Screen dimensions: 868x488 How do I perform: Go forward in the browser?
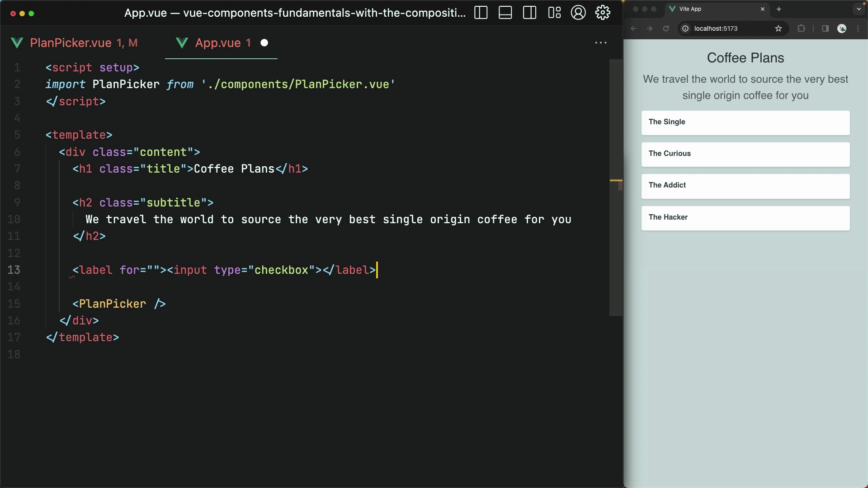(650, 28)
